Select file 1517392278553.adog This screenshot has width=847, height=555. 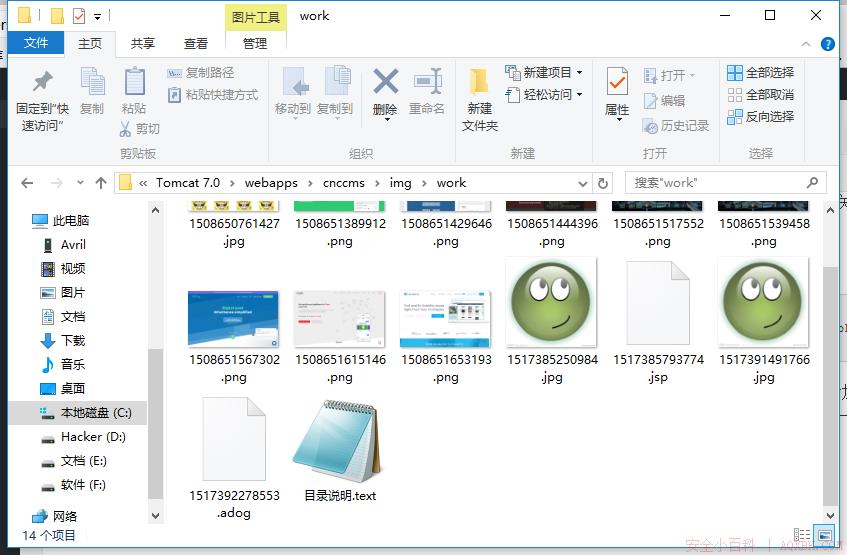[x=234, y=457]
